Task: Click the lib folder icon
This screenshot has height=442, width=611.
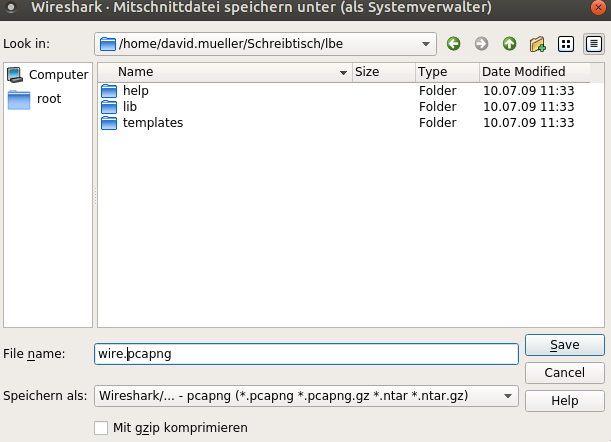Action: pyautogui.click(x=109, y=107)
